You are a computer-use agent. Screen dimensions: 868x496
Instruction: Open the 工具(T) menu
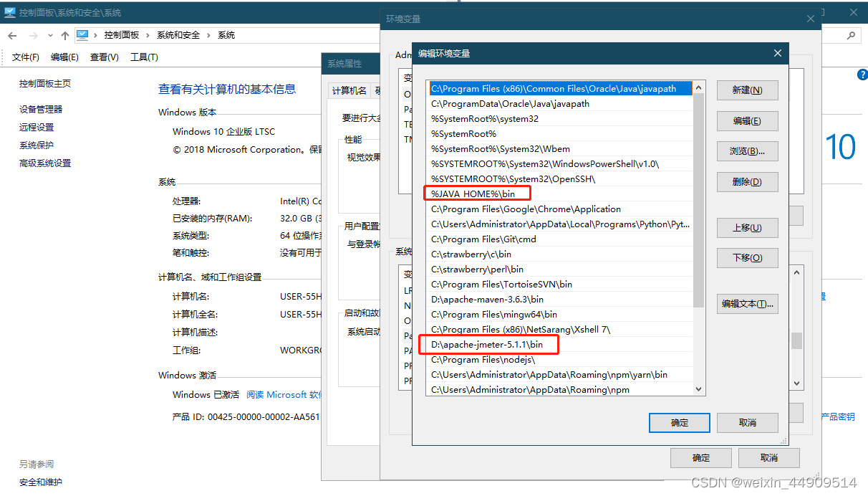point(144,57)
